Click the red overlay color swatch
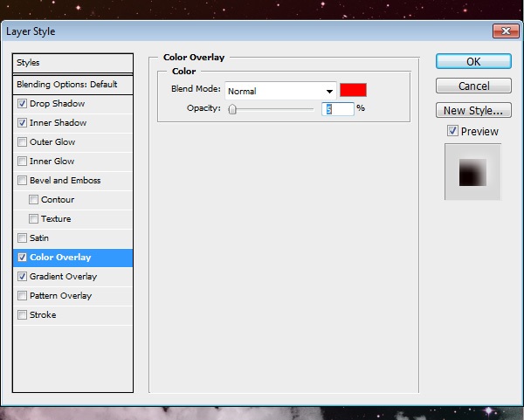The image size is (524, 420). coord(353,90)
